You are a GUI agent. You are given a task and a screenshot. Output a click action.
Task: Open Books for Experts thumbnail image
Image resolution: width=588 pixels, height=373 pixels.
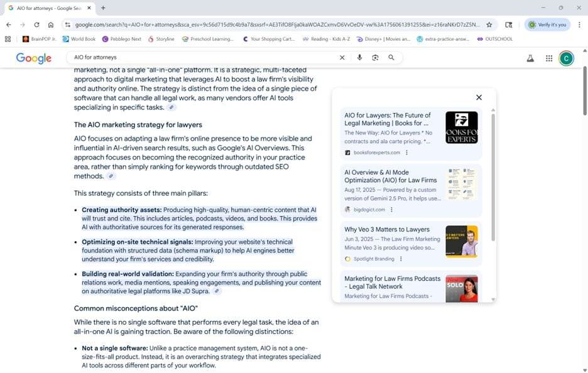tap(462, 127)
